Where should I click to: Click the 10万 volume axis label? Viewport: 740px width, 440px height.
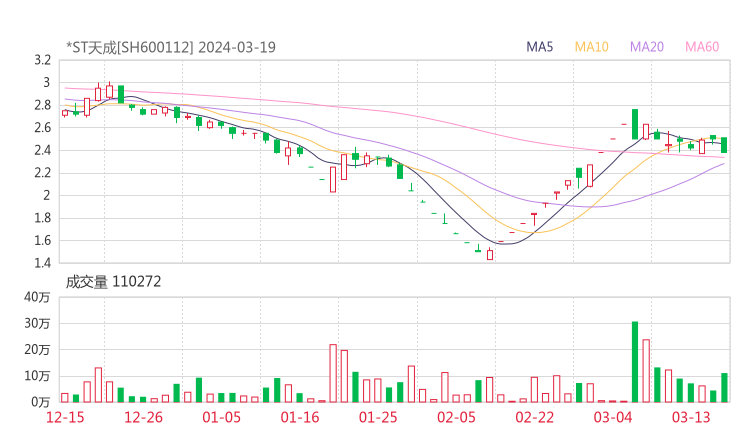(37, 376)
